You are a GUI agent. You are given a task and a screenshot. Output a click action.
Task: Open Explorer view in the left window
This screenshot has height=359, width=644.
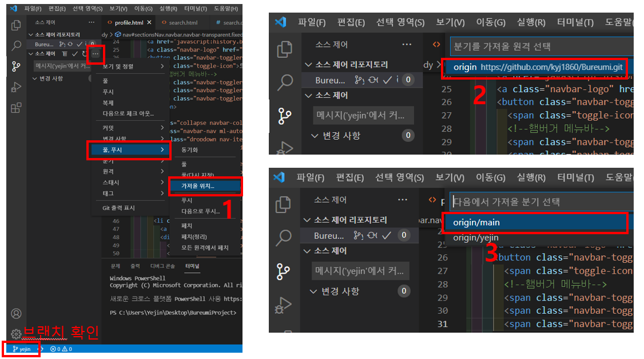point(16,26)
